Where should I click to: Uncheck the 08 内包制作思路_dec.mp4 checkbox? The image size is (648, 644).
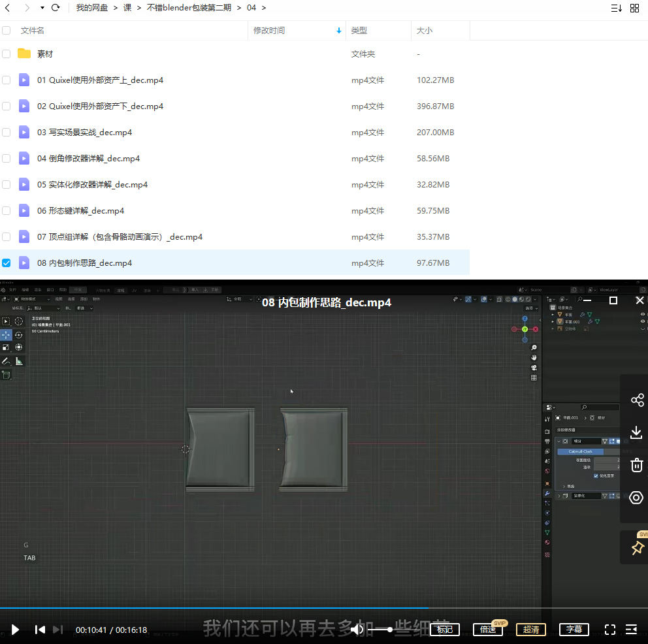pyautogui.click(x=7, y=263)
